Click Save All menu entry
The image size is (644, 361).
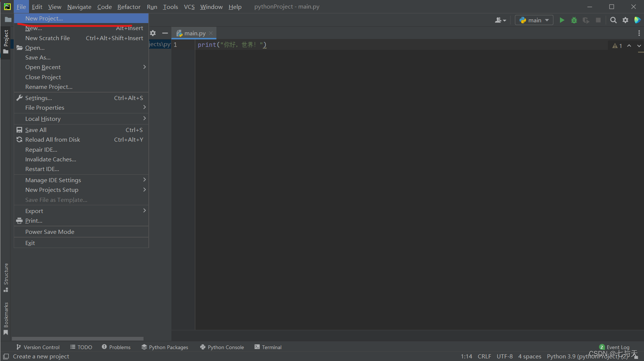pos(81,130)
